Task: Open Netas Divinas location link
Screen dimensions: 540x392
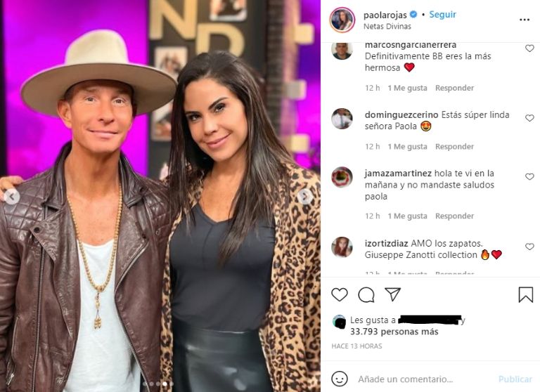Action: click(x=387, y=26)
